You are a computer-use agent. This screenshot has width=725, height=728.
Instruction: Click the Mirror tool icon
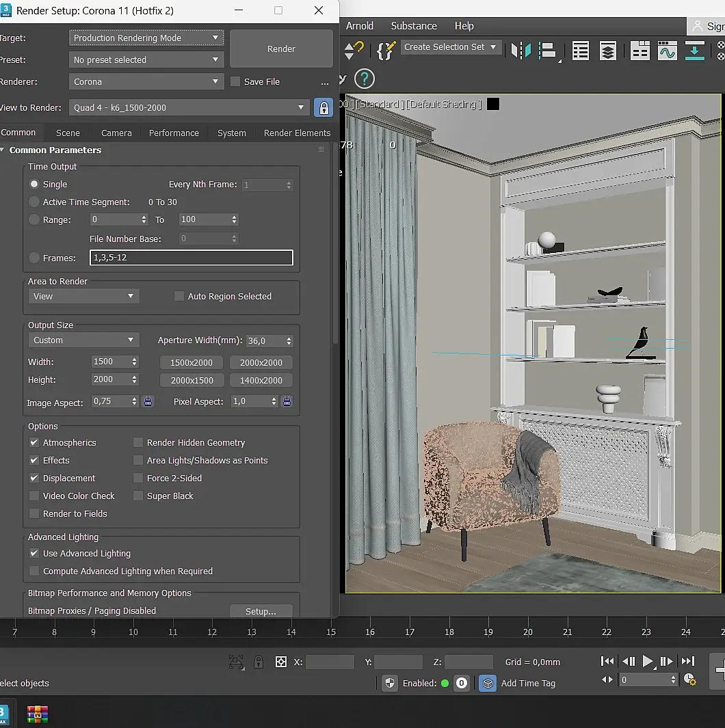tap(521, 51)
